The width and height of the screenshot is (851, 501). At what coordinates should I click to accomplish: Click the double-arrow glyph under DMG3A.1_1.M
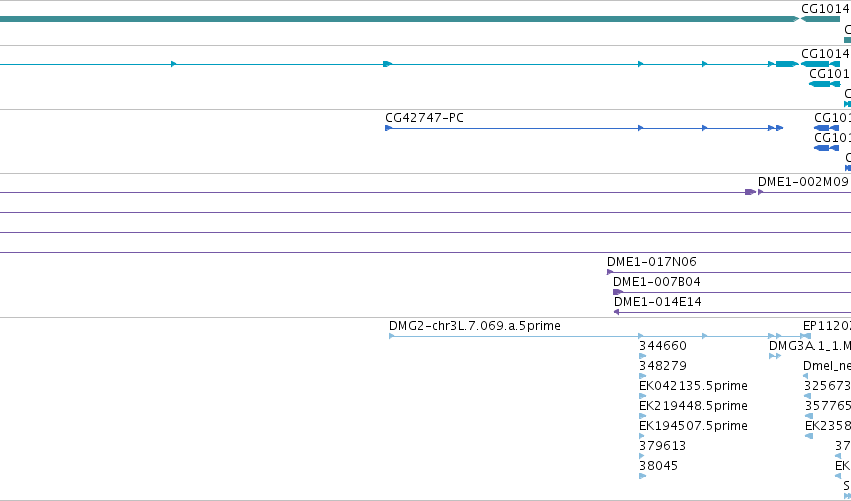tap(775, 356)
